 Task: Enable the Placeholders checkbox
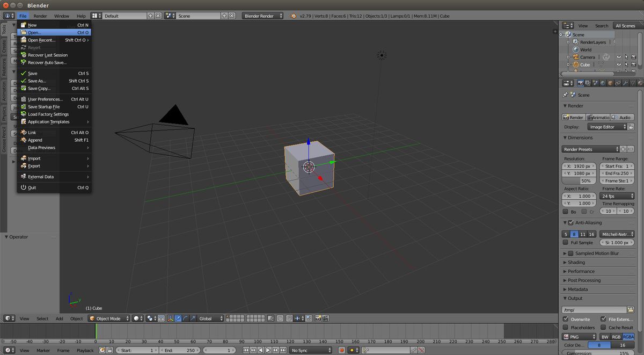coord(566,328)
